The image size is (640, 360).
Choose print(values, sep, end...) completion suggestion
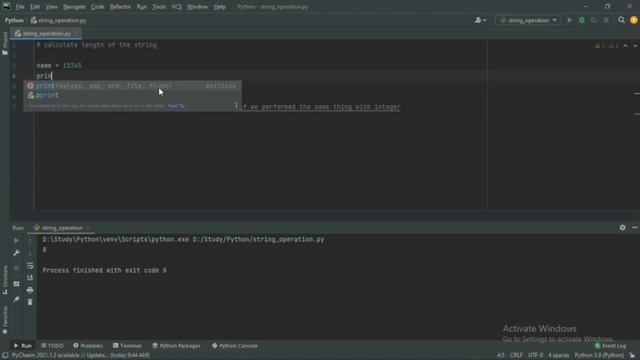tap(132, 86)
